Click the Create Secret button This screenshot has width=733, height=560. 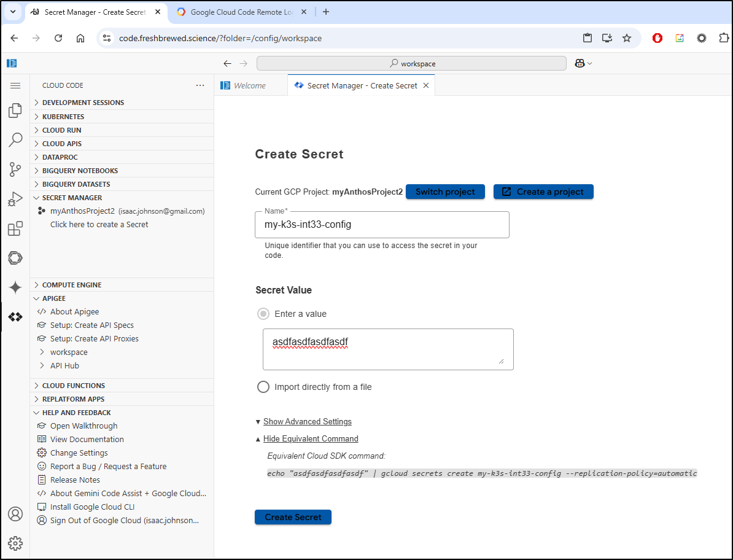point(293,517)
